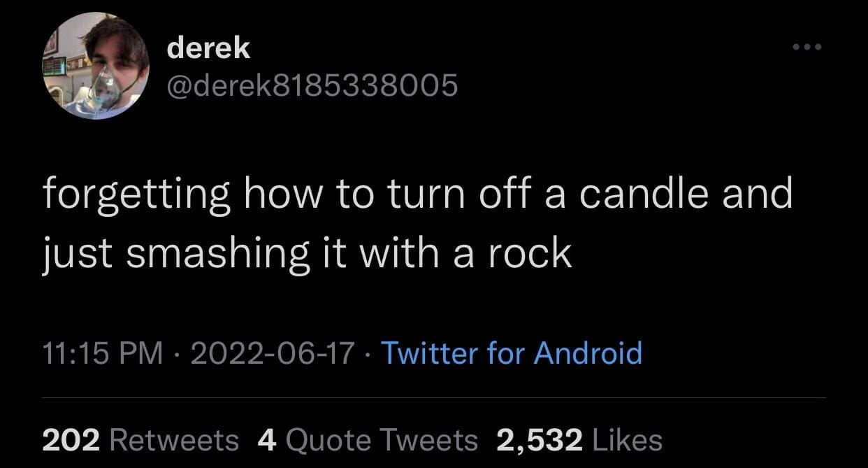View the Retweets list label
Viewport: 868px width, 468px height.
174,440
